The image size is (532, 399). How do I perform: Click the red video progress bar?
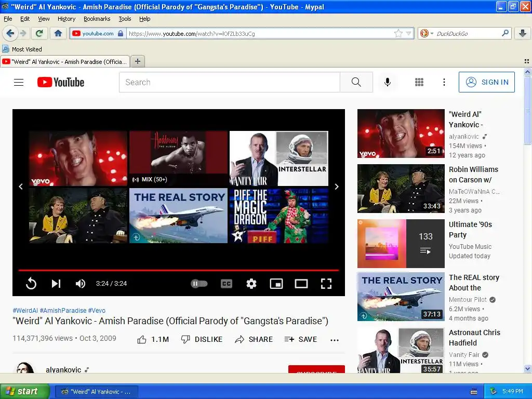click(x=179, y=270)
